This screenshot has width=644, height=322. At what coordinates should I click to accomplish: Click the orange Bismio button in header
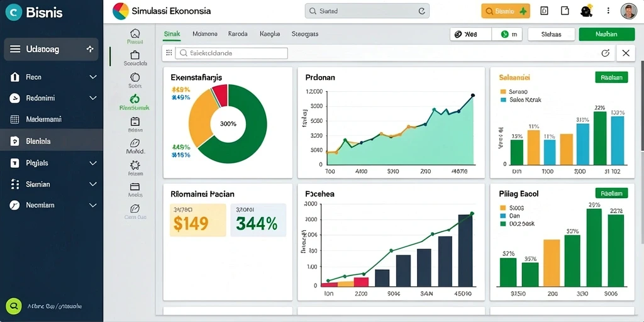click(x=506, y=11)
